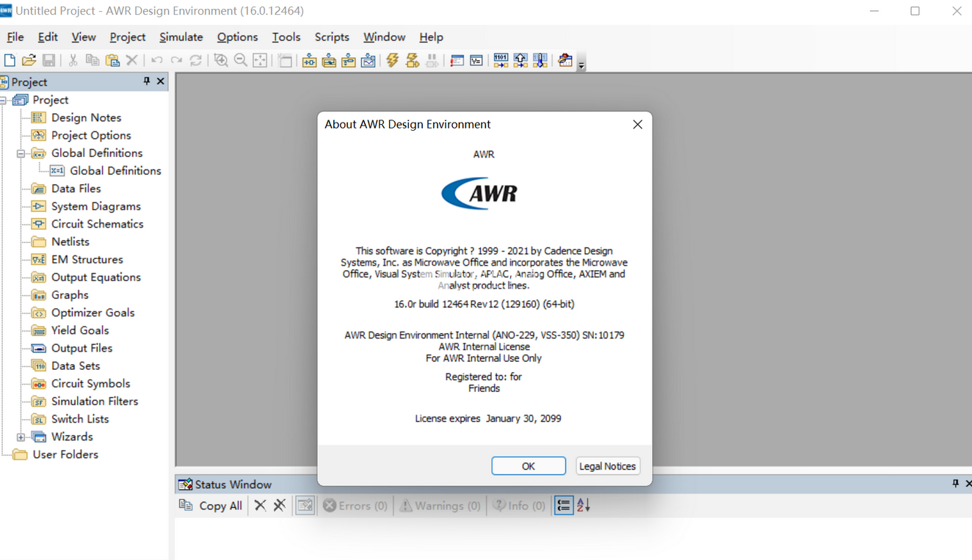972x560 pixels.
Task: Select Yield Goals in project tree
Action: coord(80,330)
